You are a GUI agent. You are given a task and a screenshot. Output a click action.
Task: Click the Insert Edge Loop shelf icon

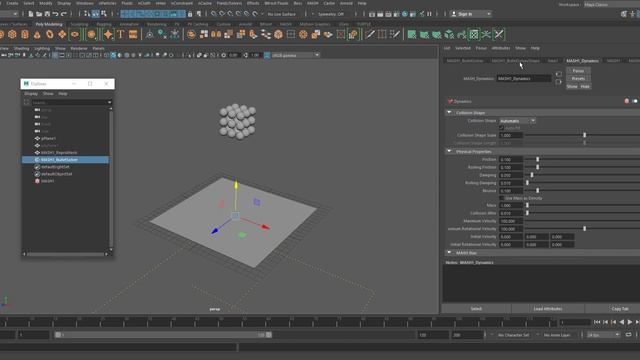(x=382, y=34)
